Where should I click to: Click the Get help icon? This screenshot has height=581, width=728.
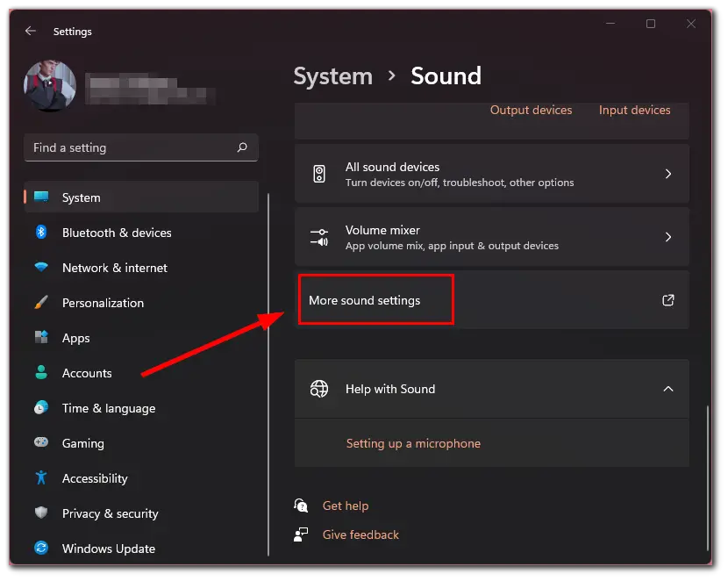(301, 506)
